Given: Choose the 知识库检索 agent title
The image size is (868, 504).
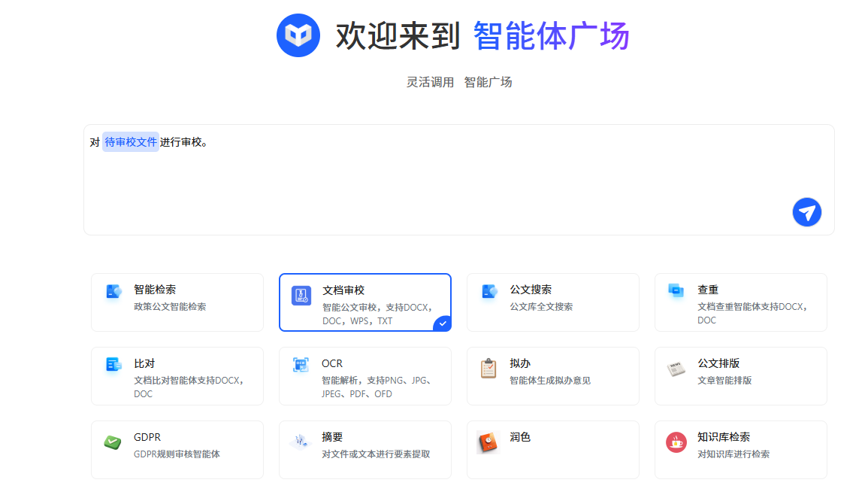Looking at the screenshot, I should (x=723, y=437).
